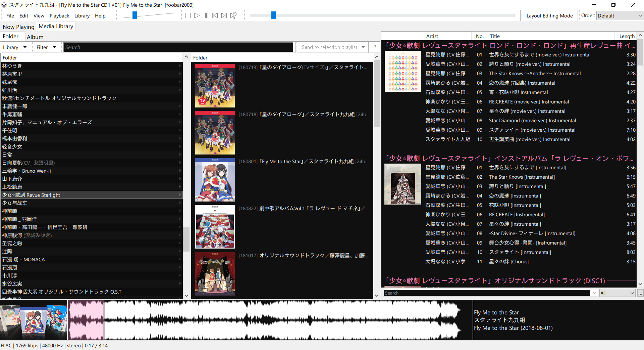Enable Layout Editing Mode
644x350 pixels.
pyautogui.click(x=549, y=15)
